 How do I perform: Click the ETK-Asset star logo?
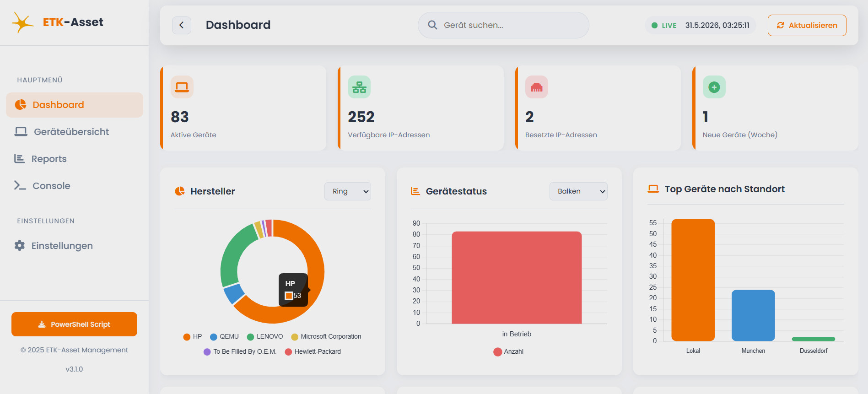(22, 22)
